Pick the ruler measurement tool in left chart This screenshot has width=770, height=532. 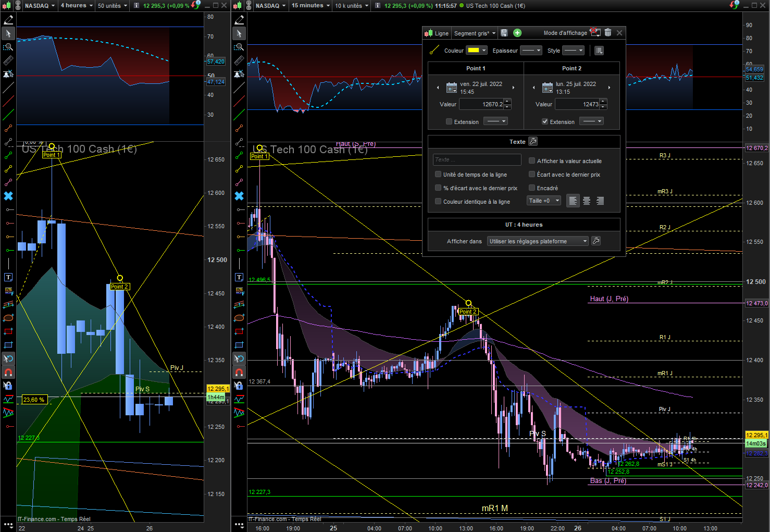tap(8, 60)
